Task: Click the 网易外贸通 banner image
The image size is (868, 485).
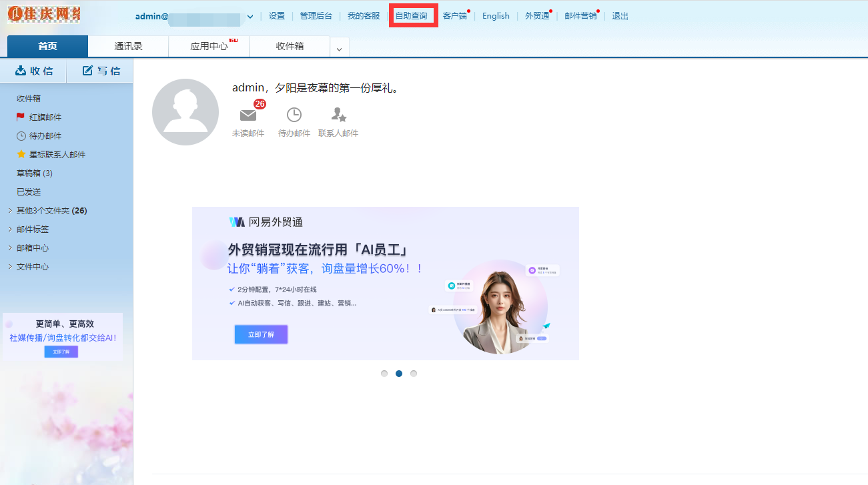Action: (x=386, y=284)
